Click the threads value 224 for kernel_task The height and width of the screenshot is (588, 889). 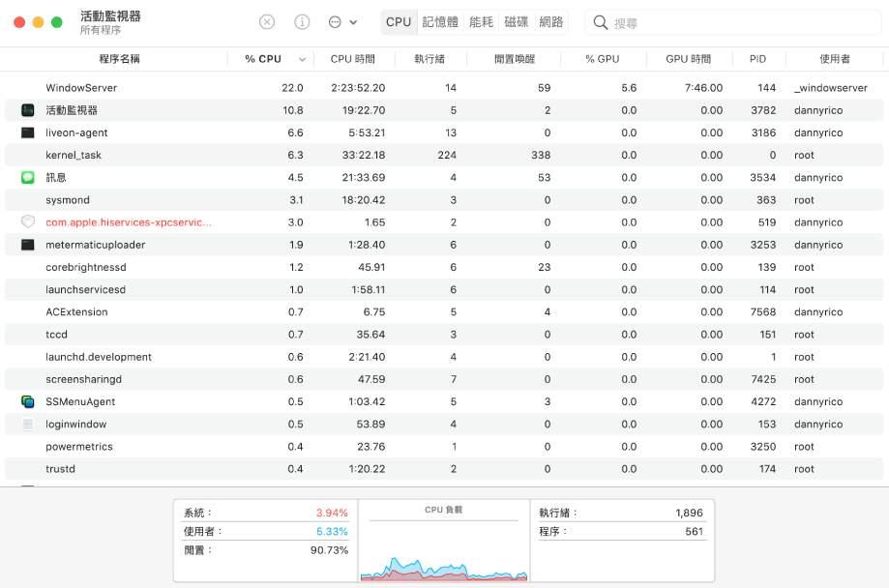[x=447, y=156]
